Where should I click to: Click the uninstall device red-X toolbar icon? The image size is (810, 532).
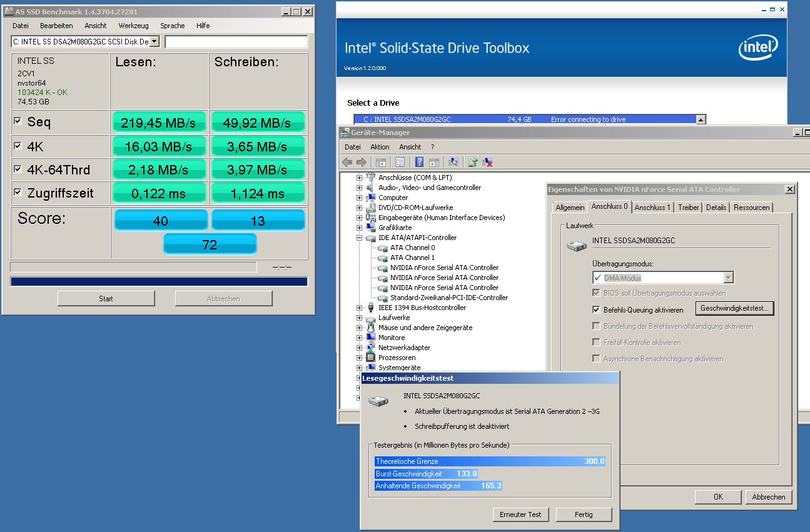[487, 162]
